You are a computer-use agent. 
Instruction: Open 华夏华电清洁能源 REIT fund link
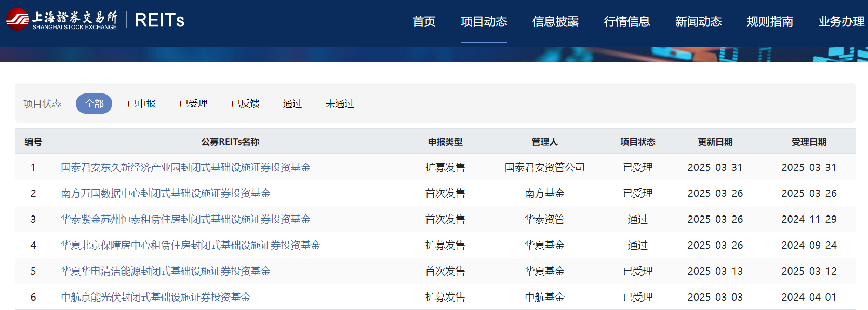click(x=166, y=271)
